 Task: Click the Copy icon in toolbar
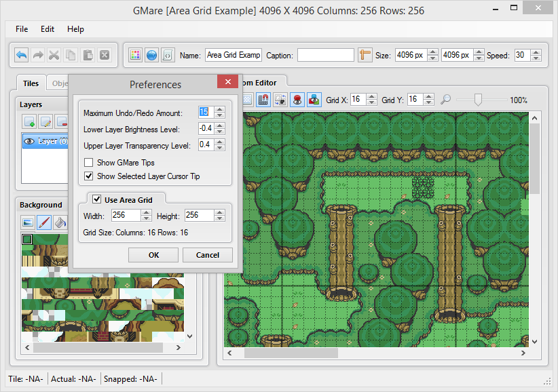click(71, 55)
